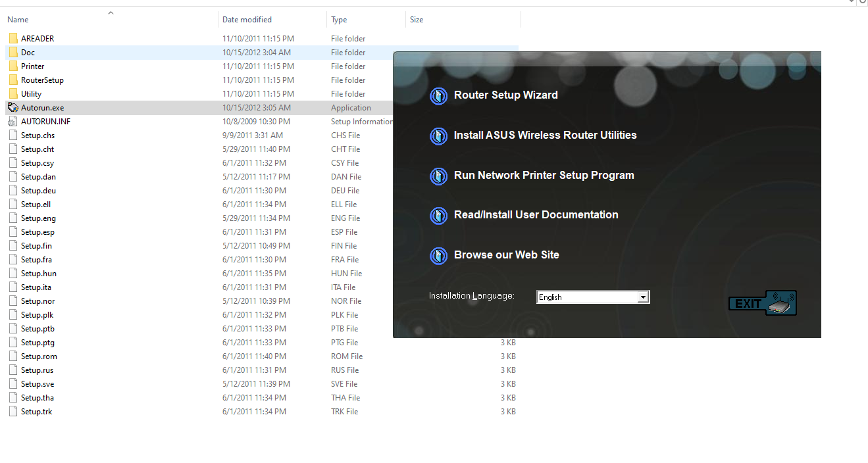Image resolution: width=868 pixels, height=463 pixels.
Task: Select the Autorun.exe application icon
Action: (x=13, y=108)
